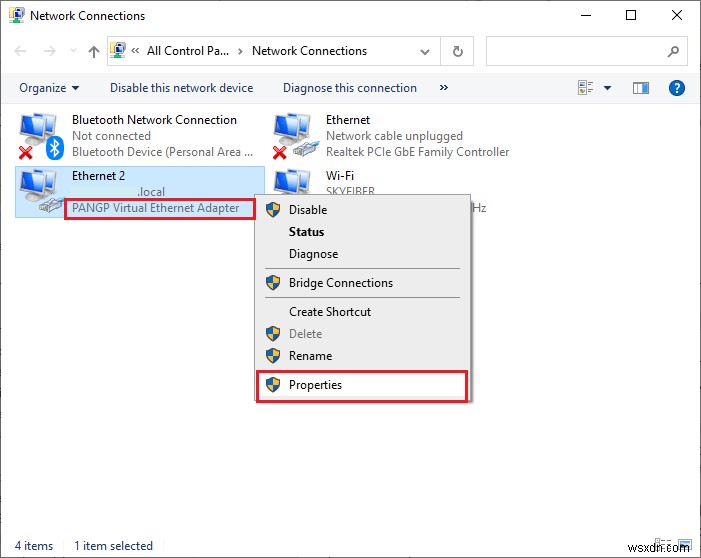Toggle the preview pane
701x558 pixels.
641,88
